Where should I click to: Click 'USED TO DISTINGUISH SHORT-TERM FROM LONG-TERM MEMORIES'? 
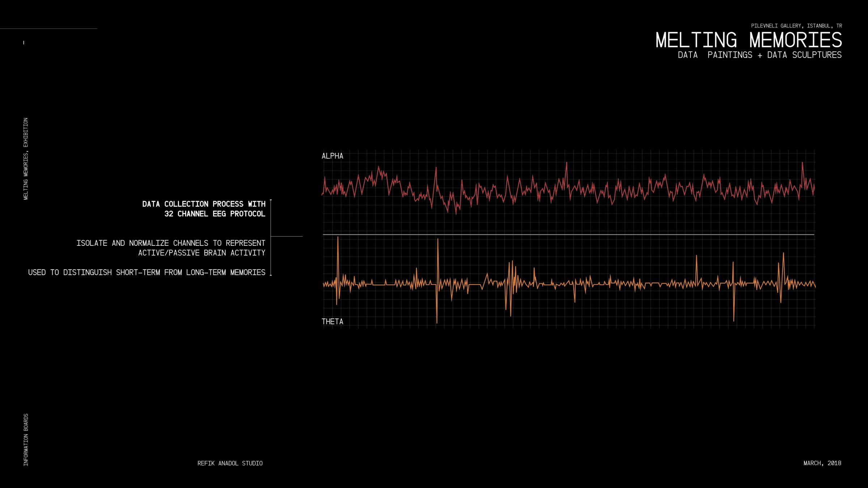(147, 272)
